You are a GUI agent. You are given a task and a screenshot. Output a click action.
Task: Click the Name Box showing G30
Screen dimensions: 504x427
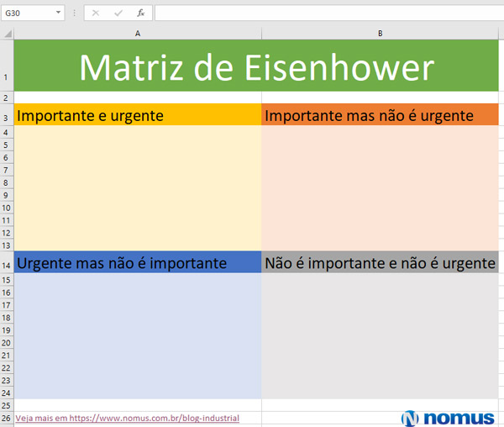(27, 13)
